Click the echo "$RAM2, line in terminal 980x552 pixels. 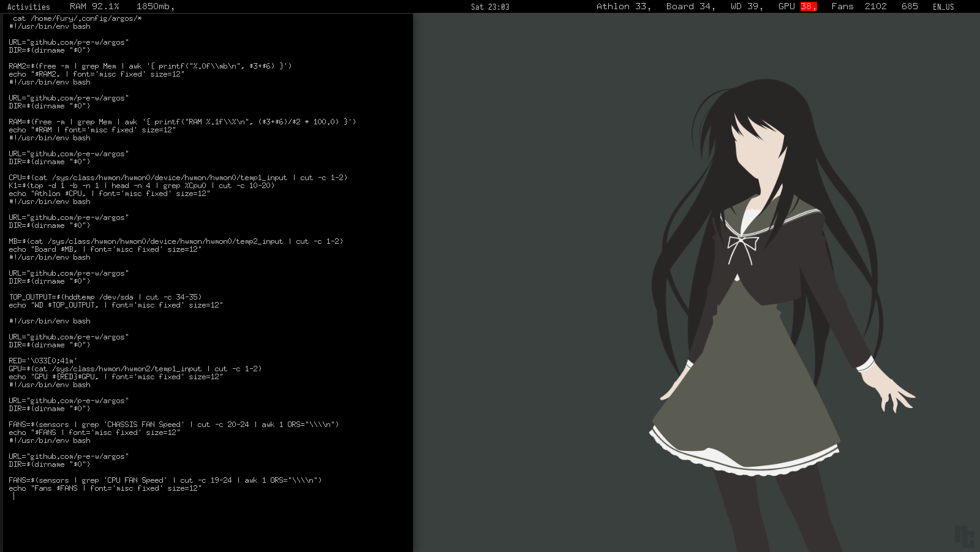click(97, 74)
